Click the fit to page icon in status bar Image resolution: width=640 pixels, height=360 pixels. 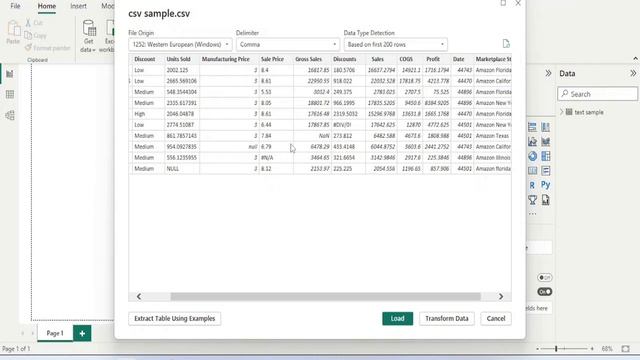(x=625, y=349)
